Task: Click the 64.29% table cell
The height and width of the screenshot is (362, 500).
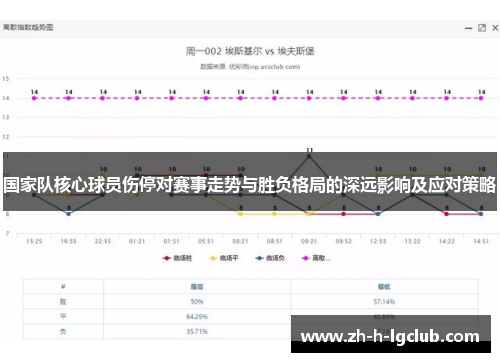Action: point(197,316)
